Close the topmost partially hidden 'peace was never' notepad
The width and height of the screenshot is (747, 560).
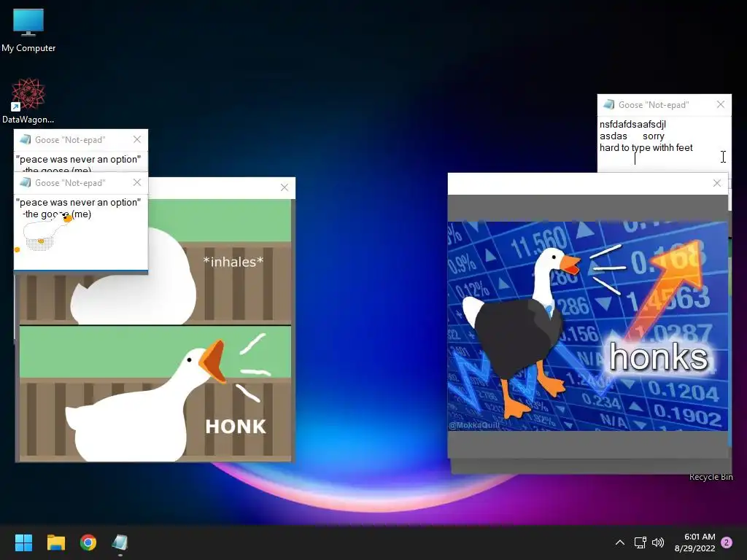point(137,139)
